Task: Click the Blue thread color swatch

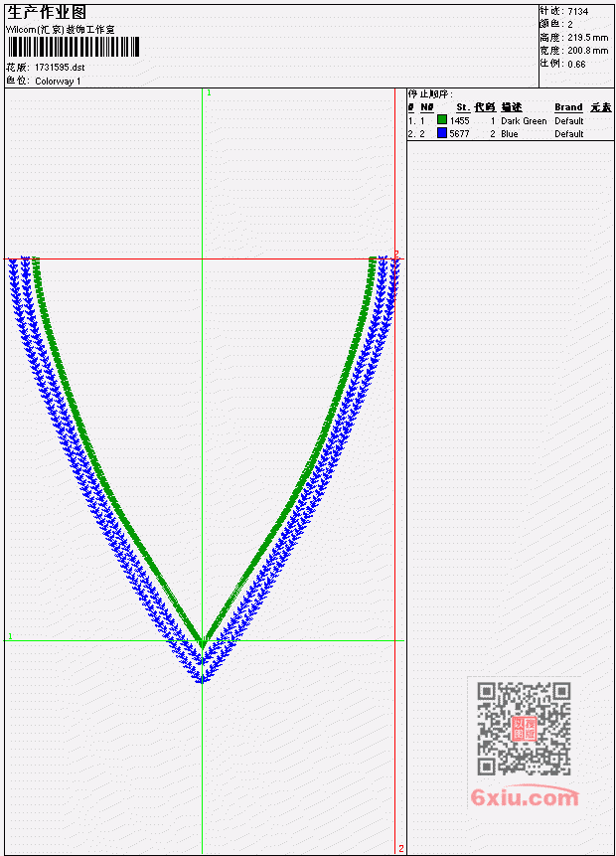Action: [x=442, y=133]
